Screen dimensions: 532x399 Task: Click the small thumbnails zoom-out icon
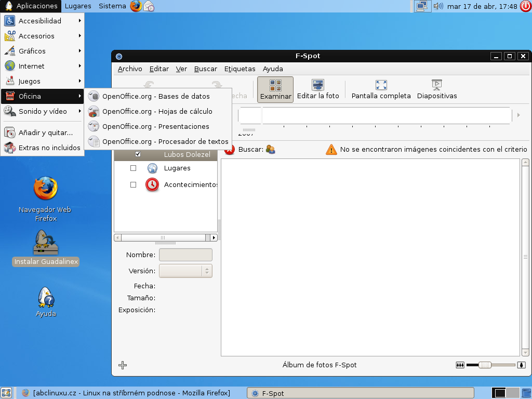click(x=460, y=365)
